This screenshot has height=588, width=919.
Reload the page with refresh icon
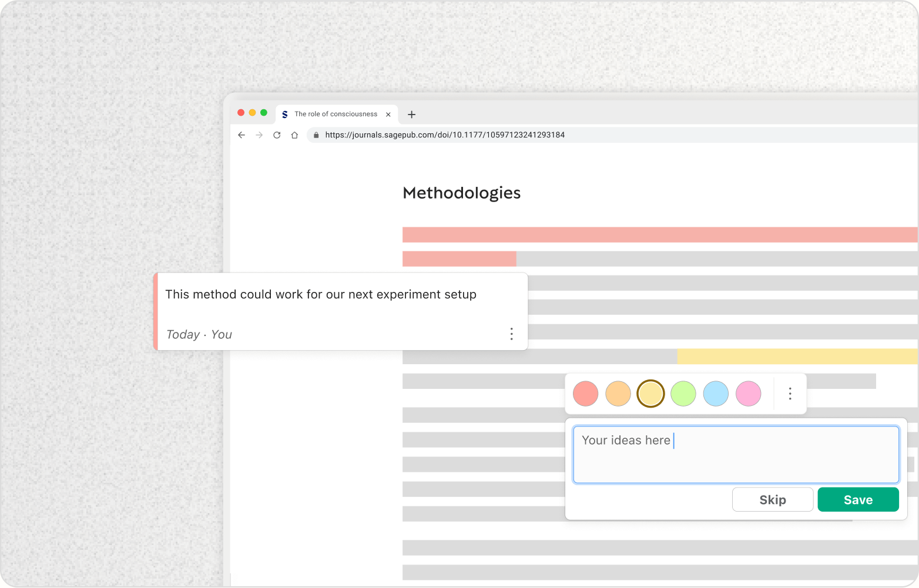[x=277, y=135]
